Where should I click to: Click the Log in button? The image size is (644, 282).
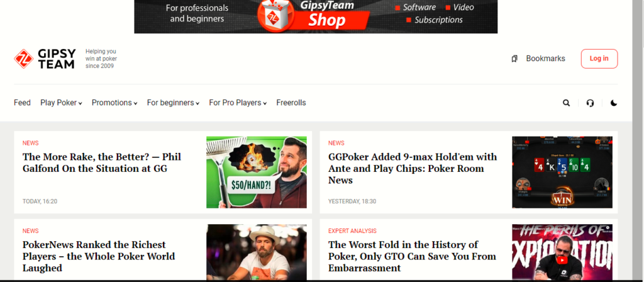[x=599, y=59]
